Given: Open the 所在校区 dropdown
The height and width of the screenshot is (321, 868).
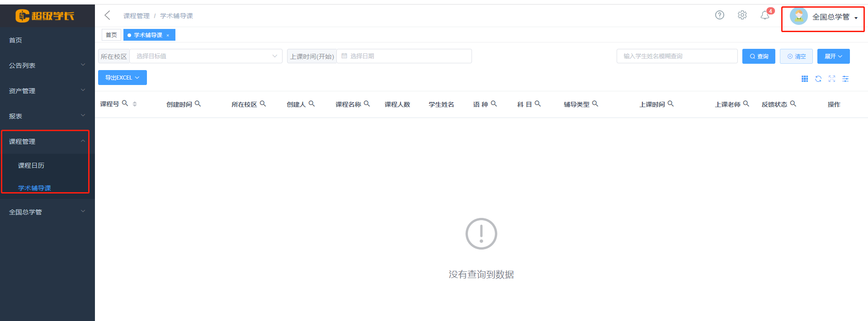Looking at the screenshot, I should (x=206, y=56).
